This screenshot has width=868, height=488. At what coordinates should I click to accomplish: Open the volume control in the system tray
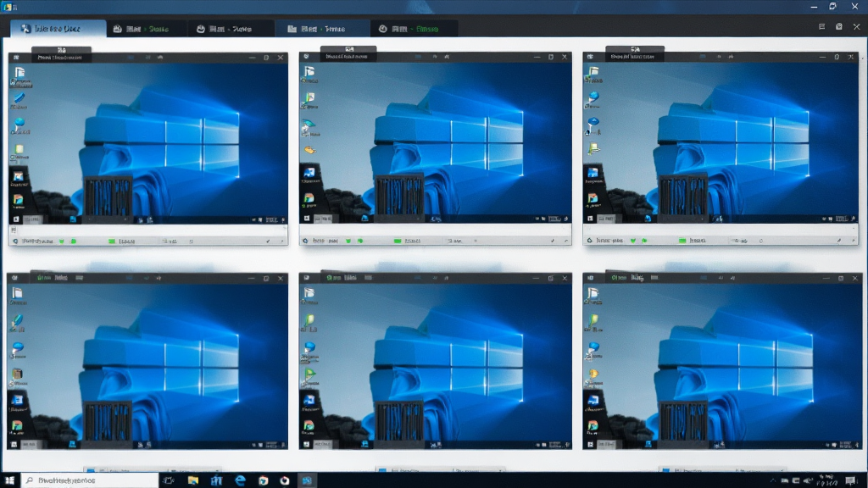[x=808, y=481]
